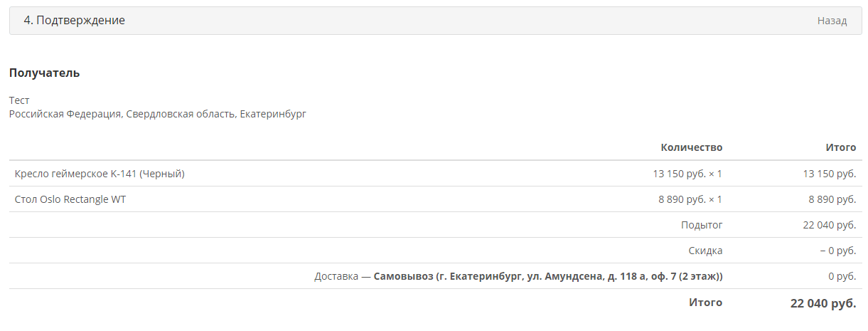Viewport: 868px width, 331px height.
Task: Click the "4. Подтверждение" step header
Action: 75,21
